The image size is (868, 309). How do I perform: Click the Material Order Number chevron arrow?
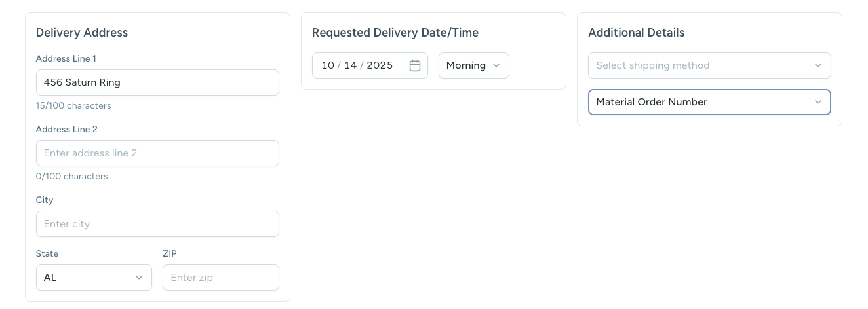point(818,102)
